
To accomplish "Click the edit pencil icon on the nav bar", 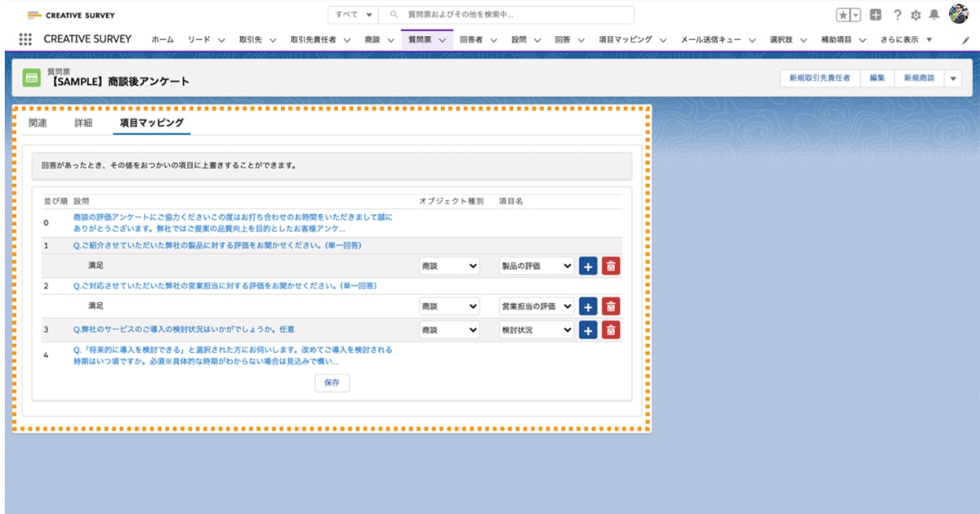I will click(x=967, y=38).
